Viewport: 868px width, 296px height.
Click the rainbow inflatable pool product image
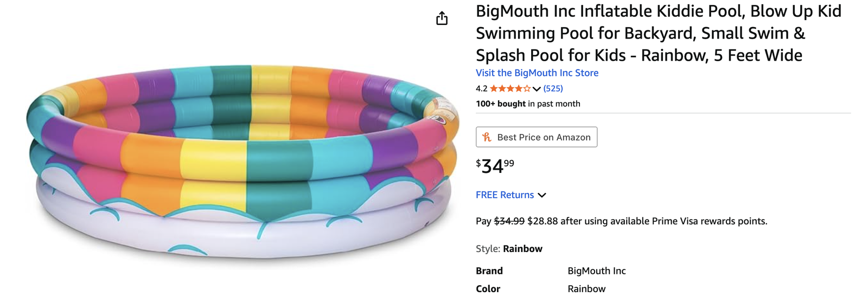point(242,163)
